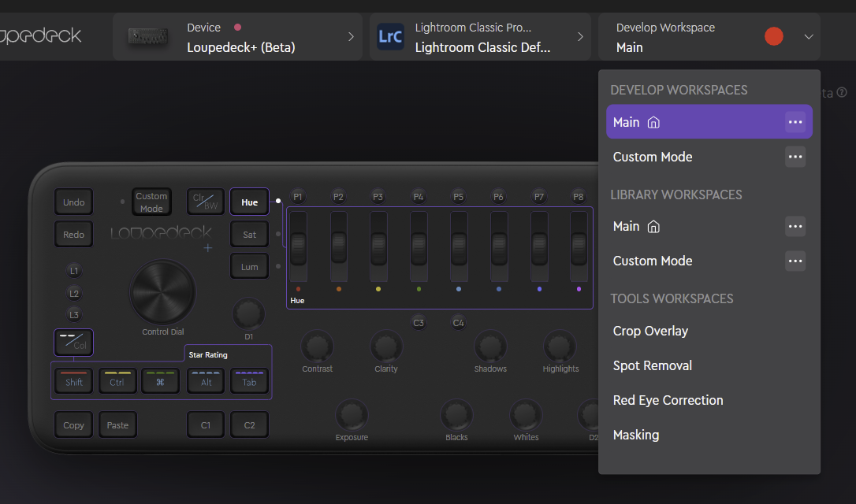Image resolution: width=856 pixels, height=504 pixels.
Task: Click the Control Dial knob
Action: pyautogui.click(x=162, y=291)
